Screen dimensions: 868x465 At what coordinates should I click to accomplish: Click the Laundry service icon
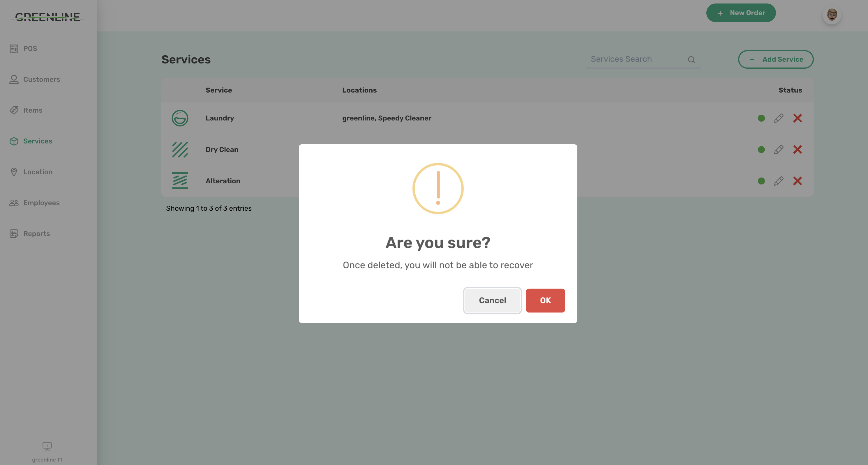[180, 118]
